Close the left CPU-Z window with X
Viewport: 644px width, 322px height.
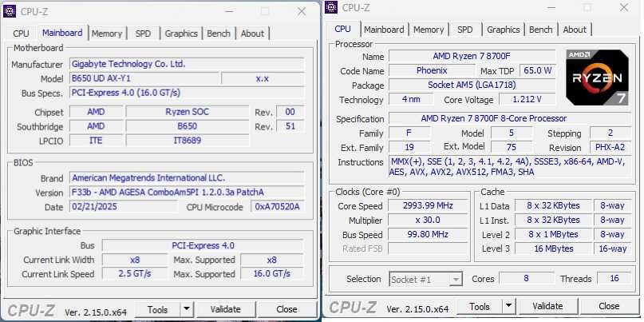point(302,11)
